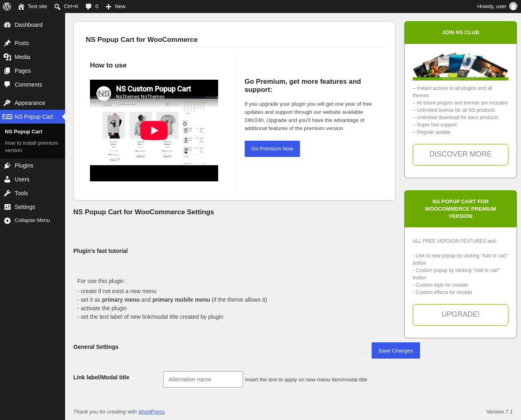This screenshot has height=420, width=521.
Task: Click the Go Premium Now button
Action: pyautogui.click(x=272, y=149)
